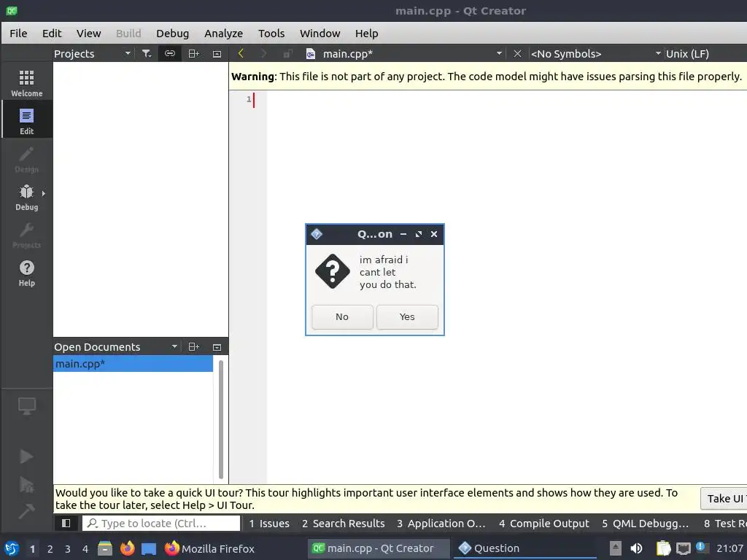Image resolution: width=747 pixels, height=560 pixels.
Task: Click the file lock icon in editor toolbar
Action: 287,54
